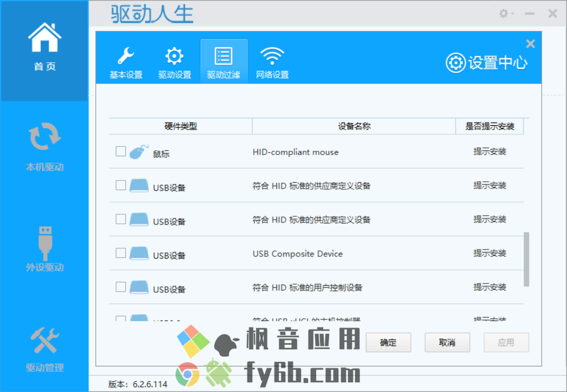The width and height of the screenshot is (567, 392).
Task: Click the 是否提示安装 column header
Action: 489,126
